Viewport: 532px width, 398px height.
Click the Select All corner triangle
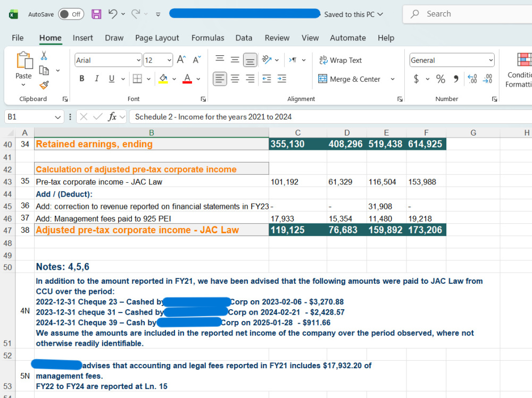point(11,132)
